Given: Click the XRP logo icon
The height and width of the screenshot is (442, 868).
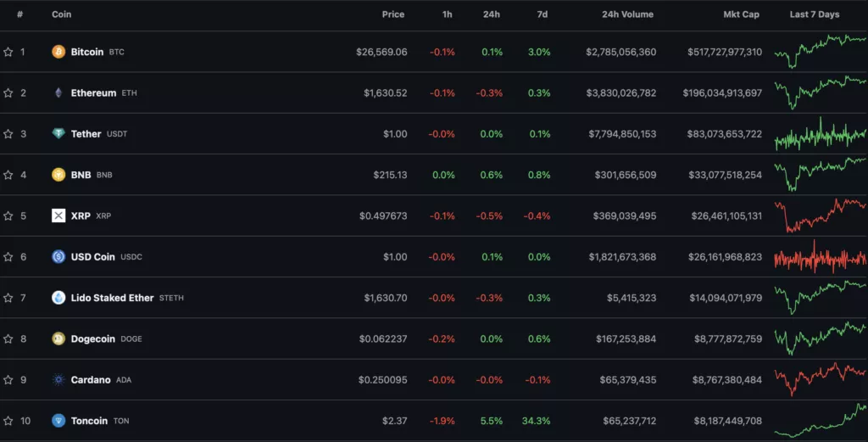Looking at the screenshot, I should tap(58, 215).
